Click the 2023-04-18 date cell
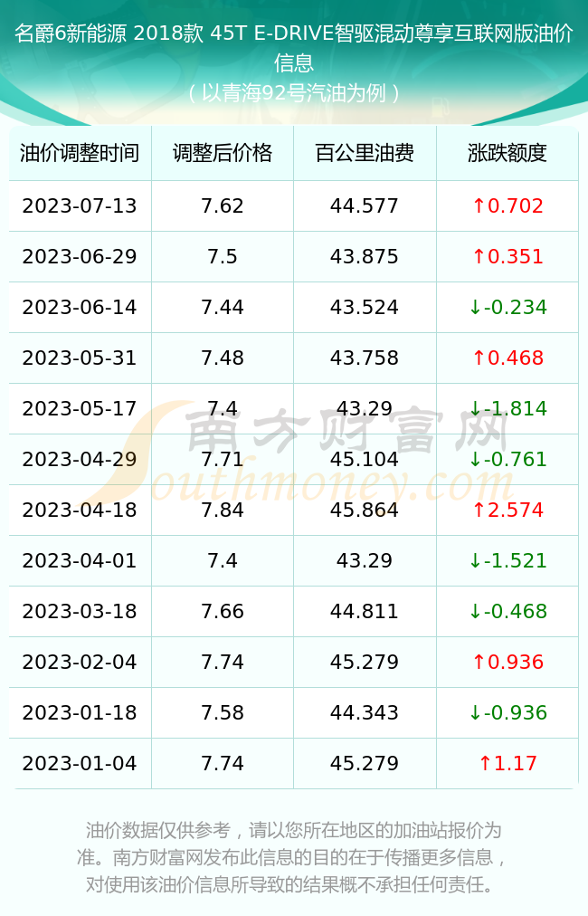 coord(80,510)
